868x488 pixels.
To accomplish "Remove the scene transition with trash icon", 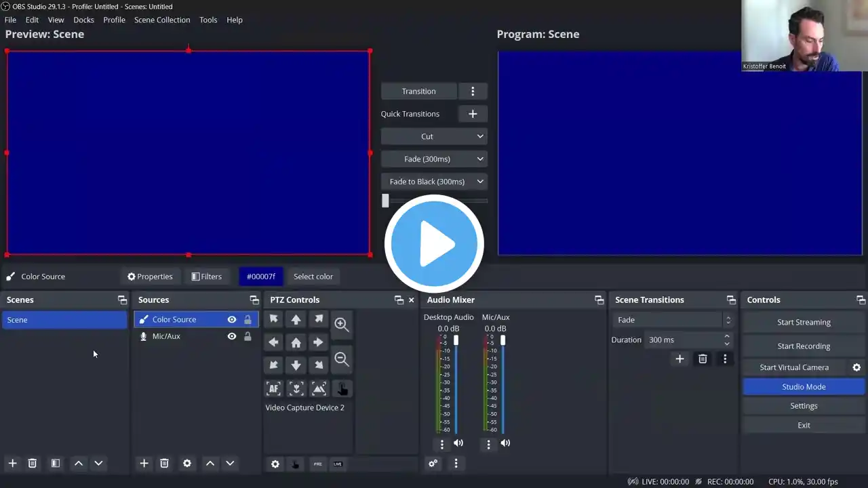I will tap(703, 359).
